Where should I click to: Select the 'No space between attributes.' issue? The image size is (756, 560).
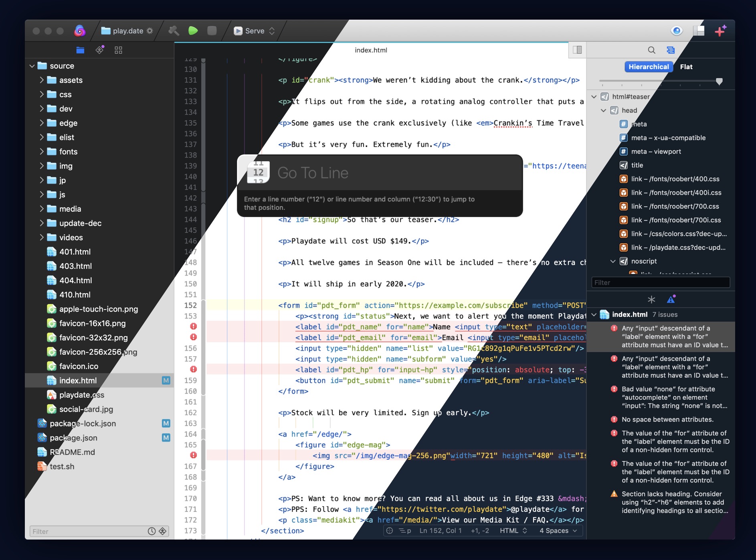661,420
